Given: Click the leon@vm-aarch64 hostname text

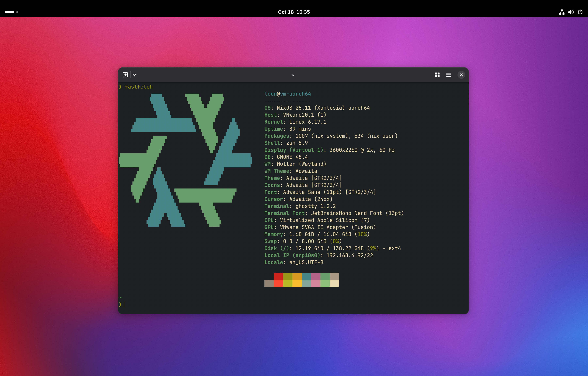Looking at the screenshot, I should pyautogui.click(x=287, y=94).
